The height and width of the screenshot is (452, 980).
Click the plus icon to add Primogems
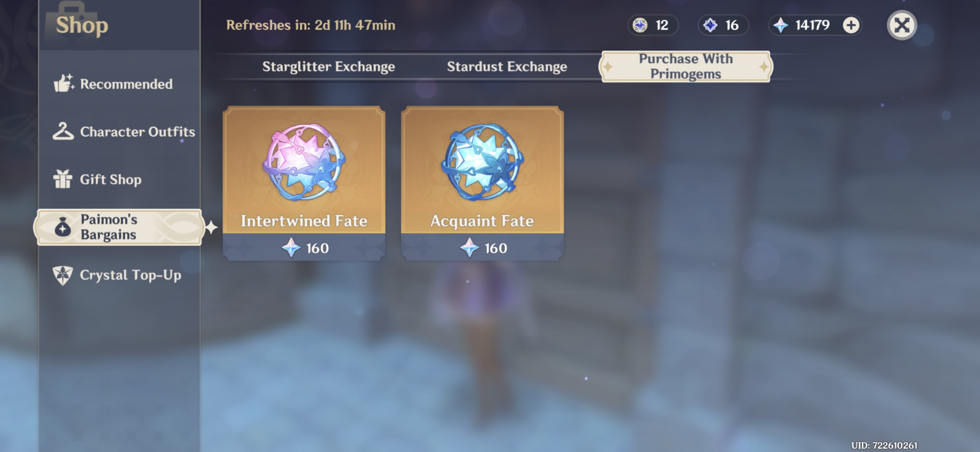tap(851, 25)
